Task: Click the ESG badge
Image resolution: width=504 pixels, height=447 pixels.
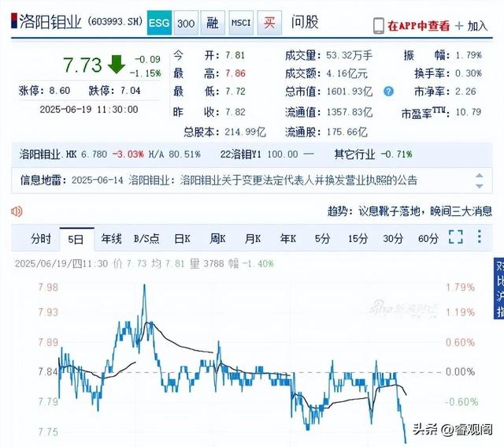Action: 159,23
